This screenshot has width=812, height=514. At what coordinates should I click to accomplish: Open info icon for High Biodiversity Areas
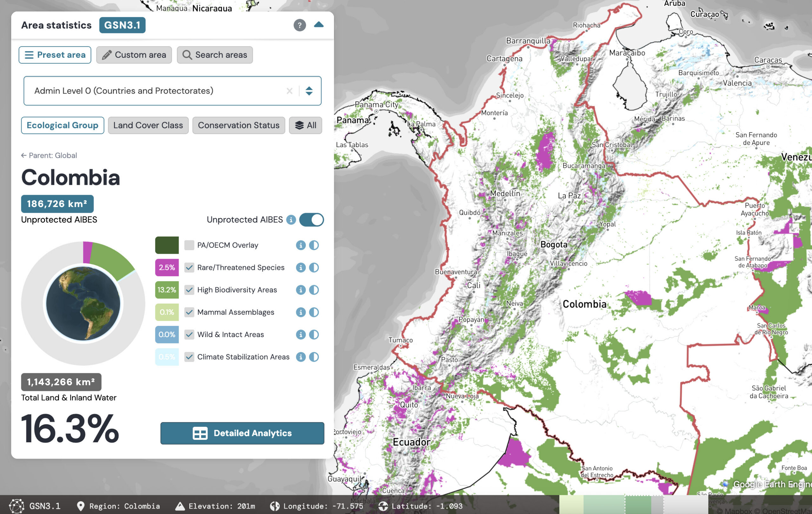(300, 290)
